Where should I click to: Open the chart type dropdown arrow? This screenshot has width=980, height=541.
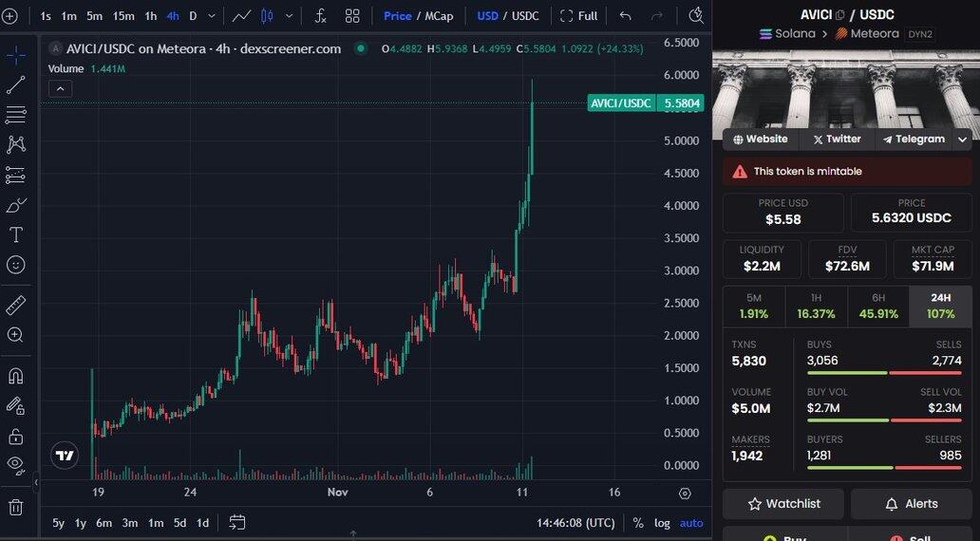click(289, 16)
